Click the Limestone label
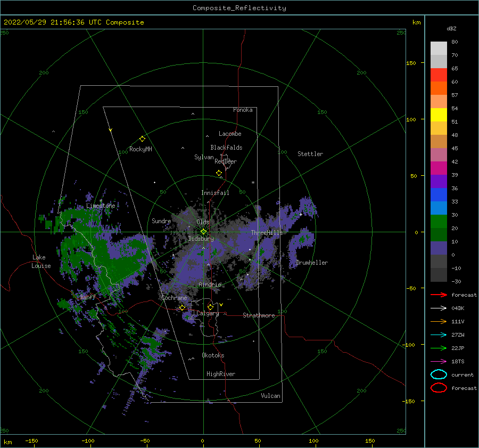Viewport: 479px width, 448px height. pyautogui.click(x=101, y=206)
